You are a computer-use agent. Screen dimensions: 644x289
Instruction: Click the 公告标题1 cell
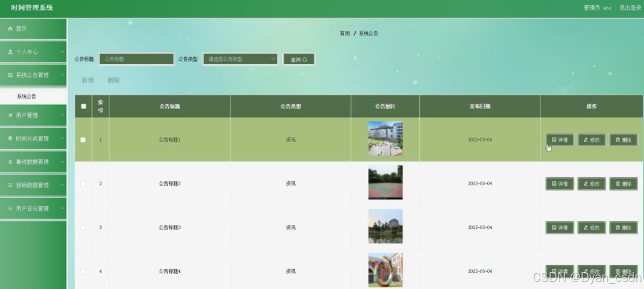[x=169, y=140]
